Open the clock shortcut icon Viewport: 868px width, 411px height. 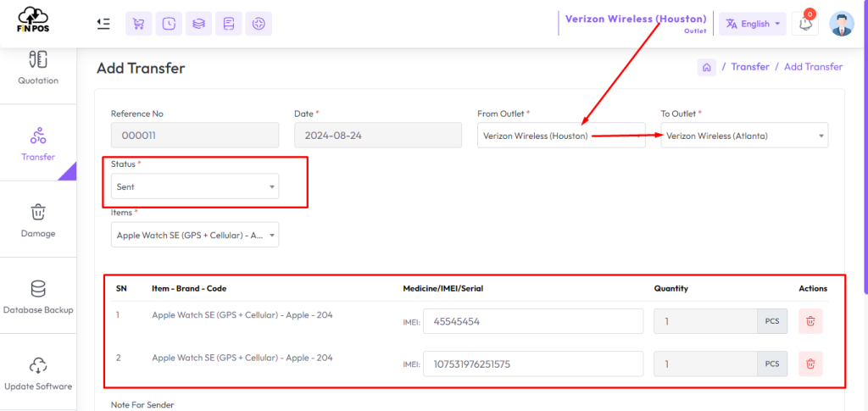click(169, 24)
